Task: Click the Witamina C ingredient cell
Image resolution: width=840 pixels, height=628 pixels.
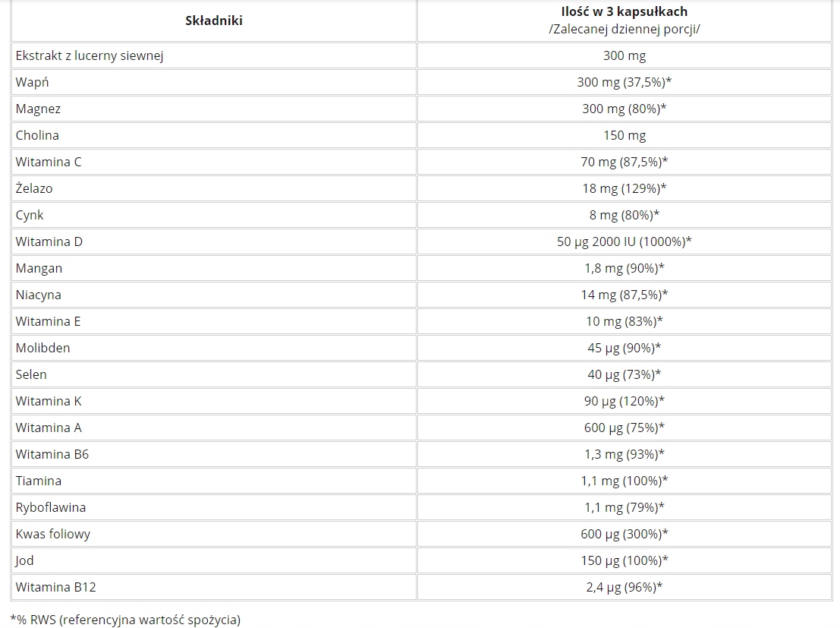Action: (48, 162)
